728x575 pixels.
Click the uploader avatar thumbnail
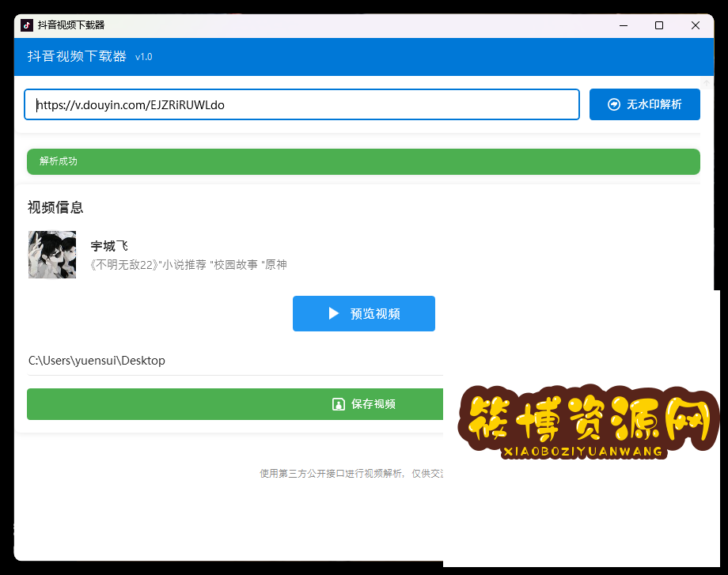[x=52, y=255]
